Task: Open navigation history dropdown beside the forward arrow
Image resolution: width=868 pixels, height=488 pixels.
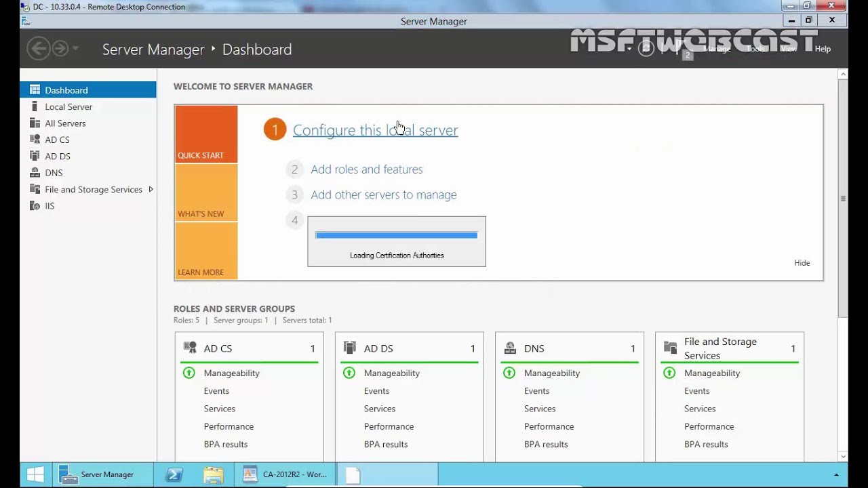Action: (x=75, y=49)
